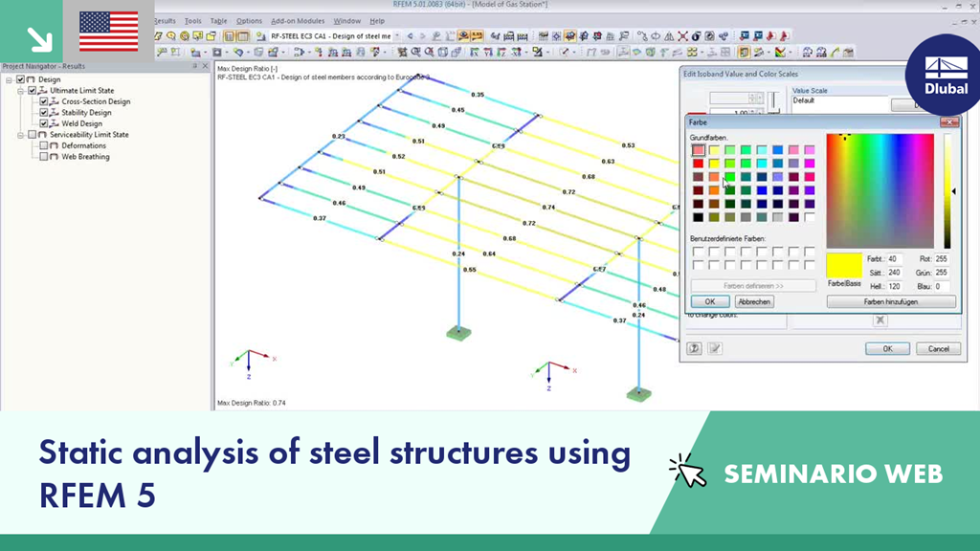Click view in X direction icon

point(475,53)
